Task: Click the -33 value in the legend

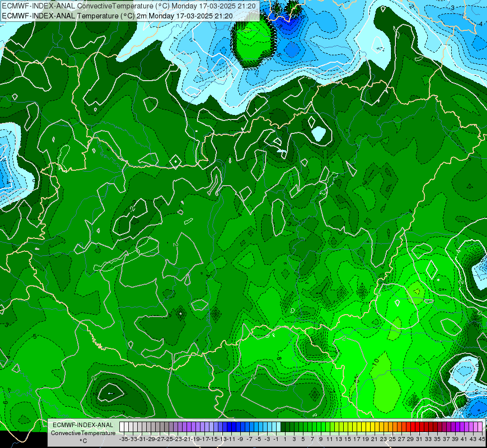Action: (133, 439)
